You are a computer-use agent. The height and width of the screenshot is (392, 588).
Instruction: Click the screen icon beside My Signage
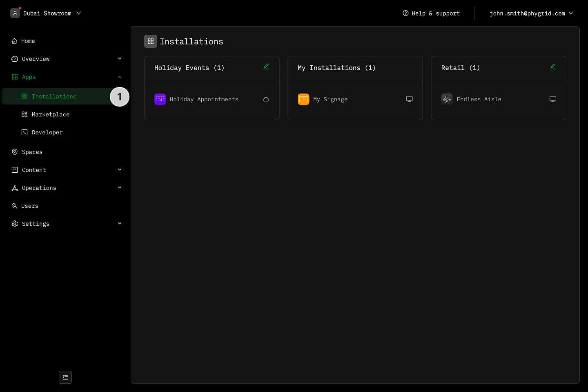click(409, 99)
